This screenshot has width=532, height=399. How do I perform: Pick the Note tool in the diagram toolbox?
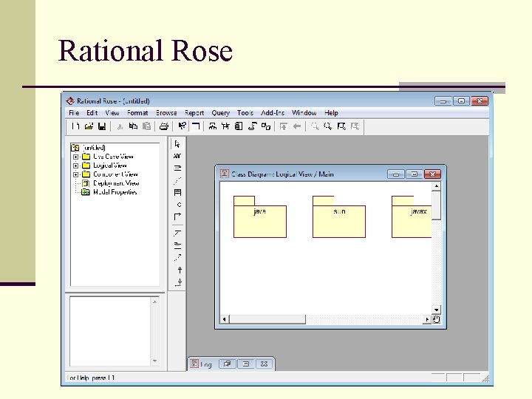pos(177,168)
